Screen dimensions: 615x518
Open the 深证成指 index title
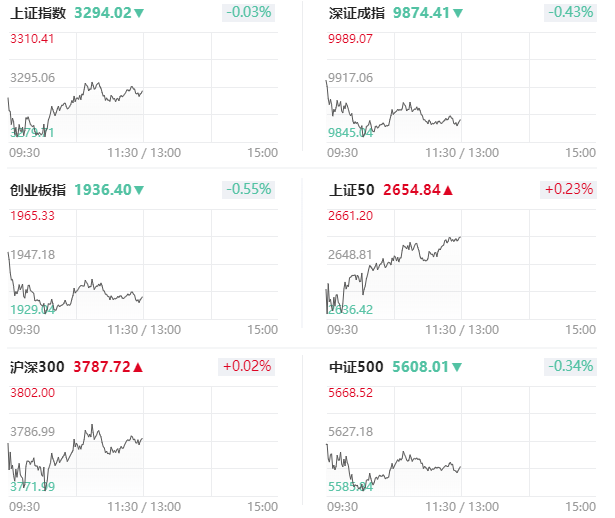(x=357, y=13)
